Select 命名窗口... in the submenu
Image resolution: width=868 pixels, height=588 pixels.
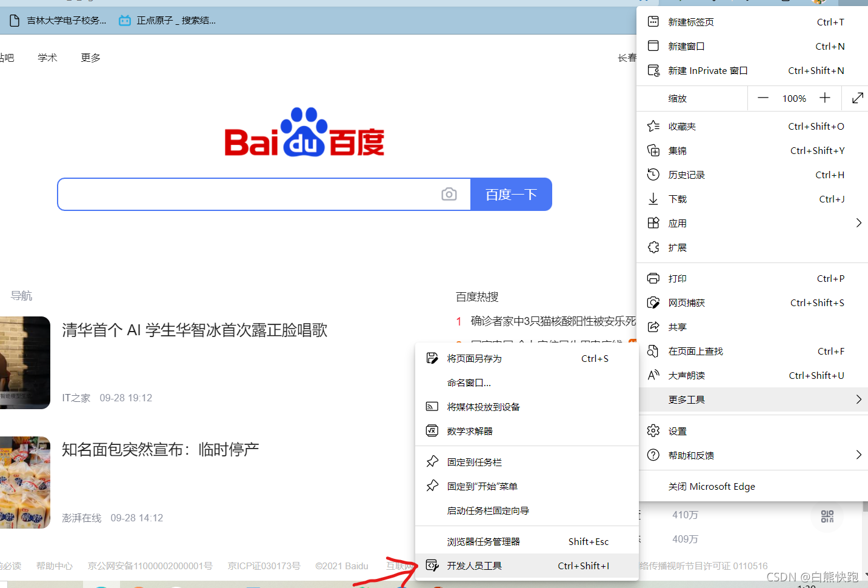[527, 383]
